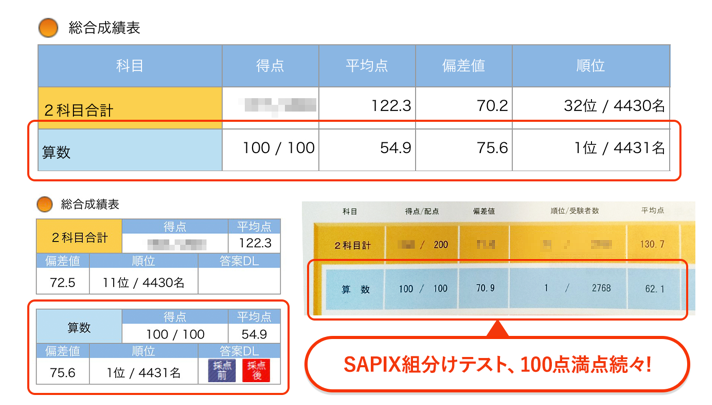Select the examinee count 2768
The height and width of the screenshot is (405, 712).
(601, 288)
